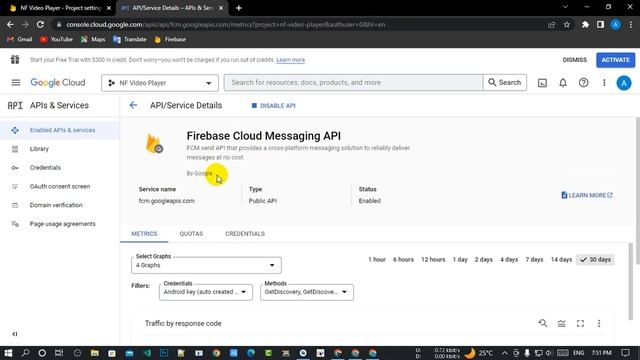The image size is (640, 360).
Task: Activate Cloud Shell icon
Action: pos(542,83)
